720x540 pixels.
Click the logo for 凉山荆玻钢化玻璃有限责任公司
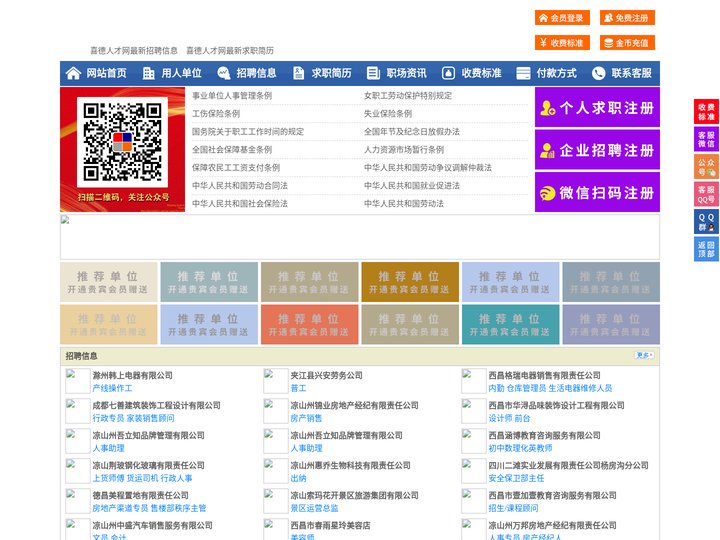point(77,471)
